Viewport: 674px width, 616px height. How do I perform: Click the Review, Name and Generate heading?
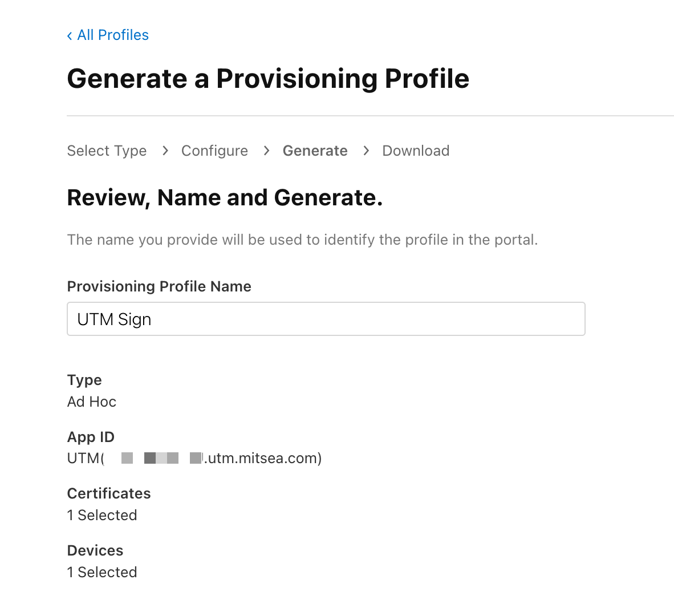pyautogui.click(x=225, y=198)
